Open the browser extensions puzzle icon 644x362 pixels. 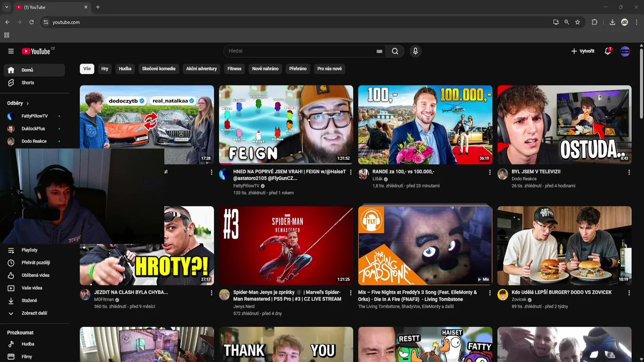(595, 22)
